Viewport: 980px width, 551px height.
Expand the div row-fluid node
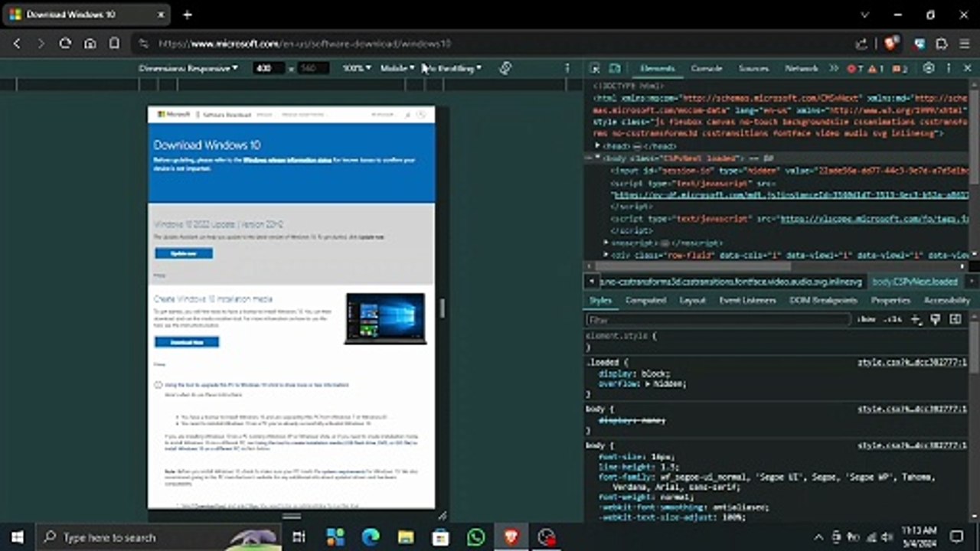tap(607, 254)
